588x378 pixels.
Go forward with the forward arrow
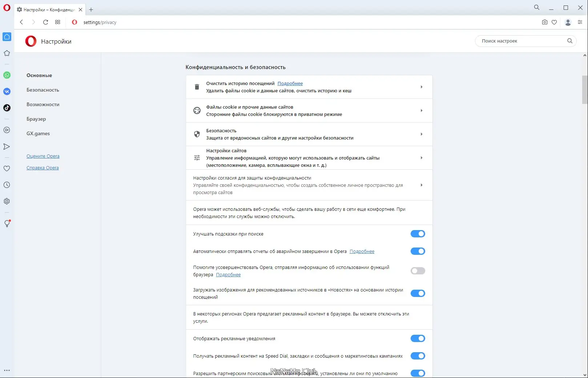[33, 22]
